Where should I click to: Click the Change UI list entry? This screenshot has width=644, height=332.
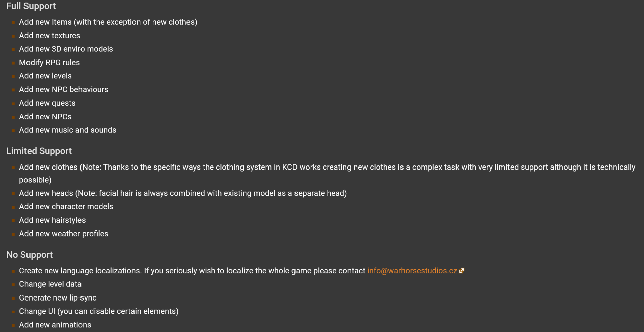99,311
